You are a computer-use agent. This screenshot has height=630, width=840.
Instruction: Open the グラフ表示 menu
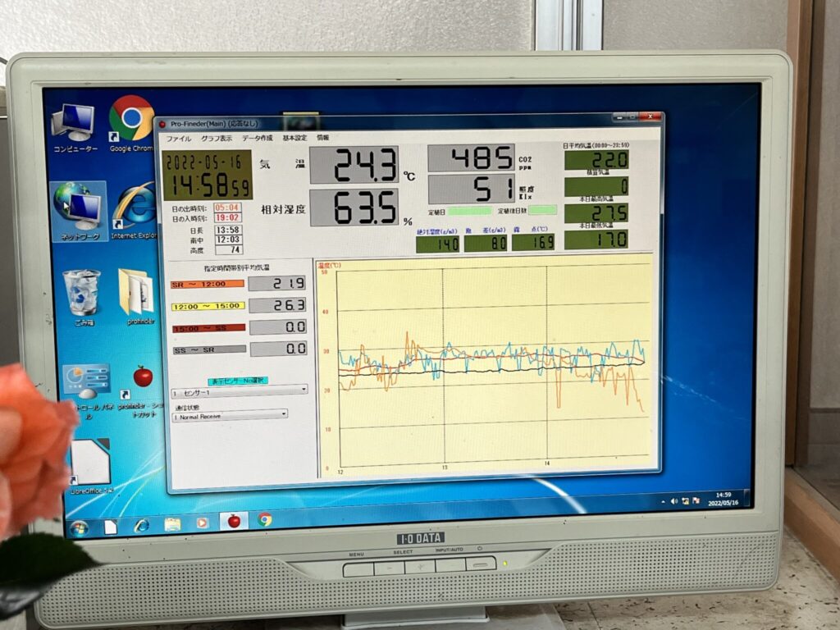pos(217,139)
